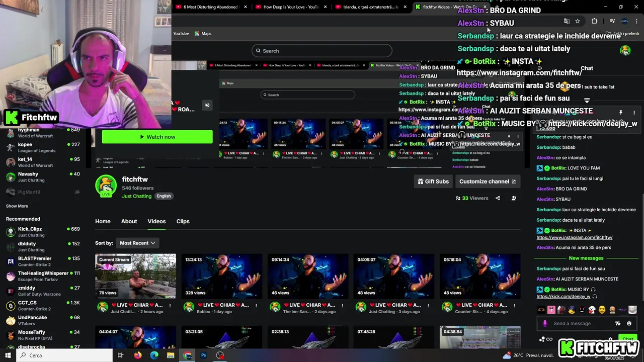Switch to How Deep Is Your Love tab

click(291, 7)
